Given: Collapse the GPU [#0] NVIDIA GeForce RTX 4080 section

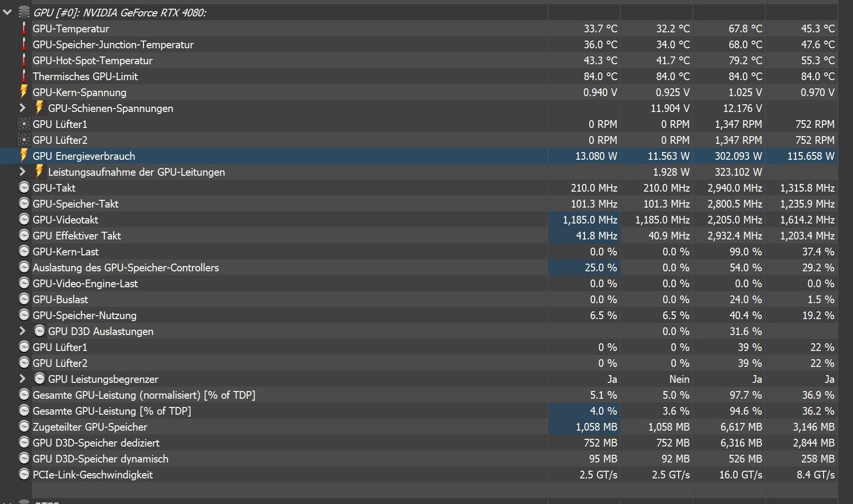Looking at the screenshot, I should [x=7, y=12].
